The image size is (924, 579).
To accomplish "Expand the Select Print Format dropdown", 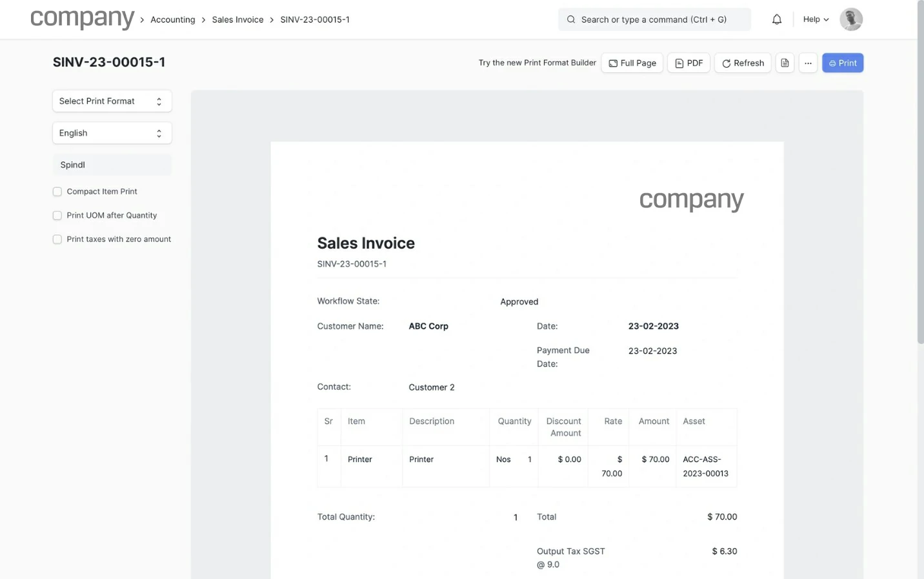I will coord(112,101).
